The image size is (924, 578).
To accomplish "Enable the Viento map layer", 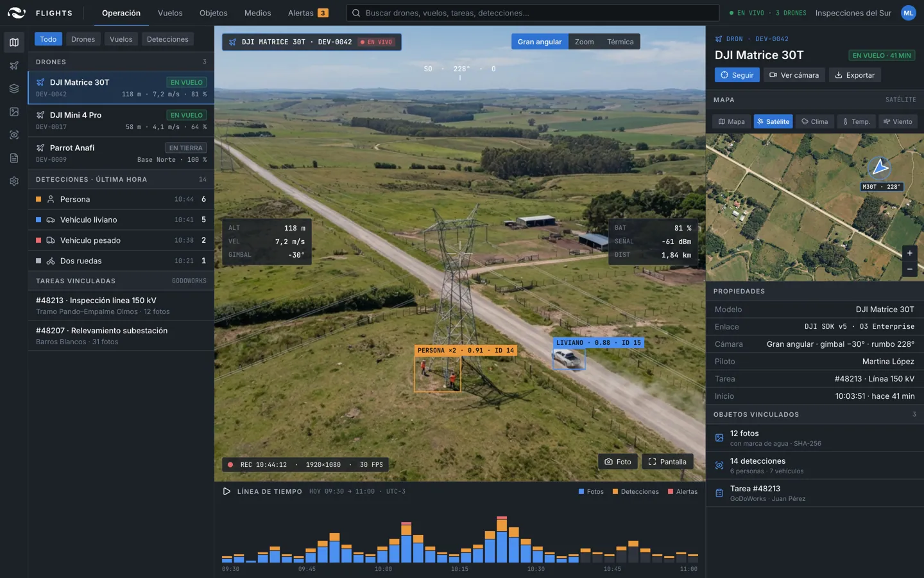I will click(x=898, y=121).
